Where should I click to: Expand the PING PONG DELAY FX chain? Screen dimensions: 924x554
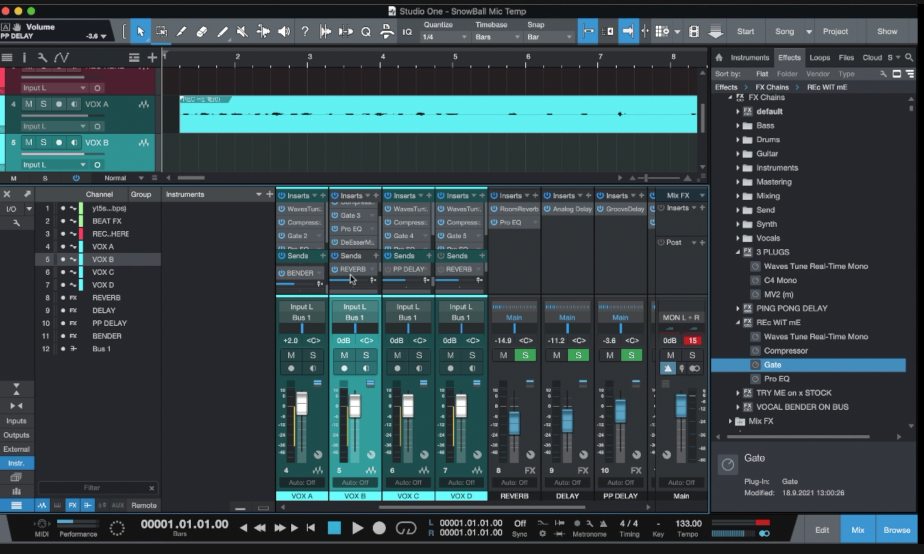[x=737, y=308]
